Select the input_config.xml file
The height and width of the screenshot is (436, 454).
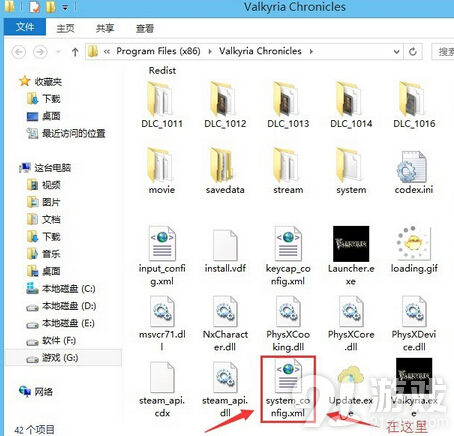click(x=162, y=256)
